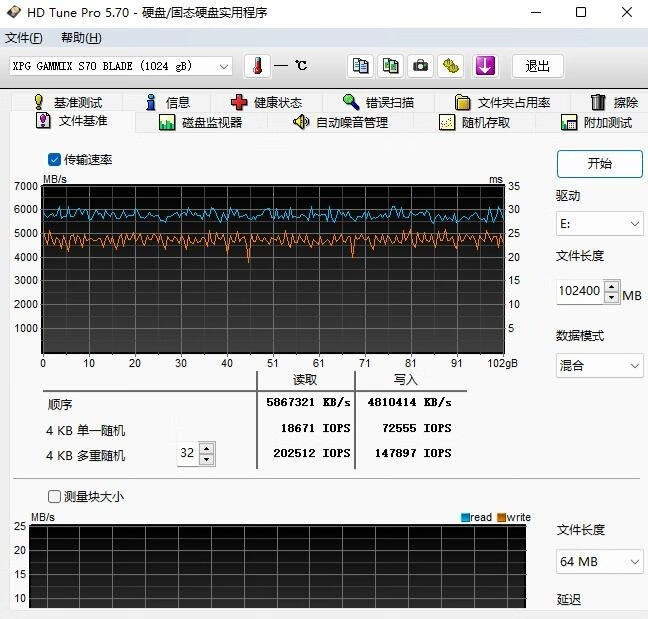Switch to the 错误扫描 tab
The width and height of the screenshot is (648, 619).
tap(378, 102)
